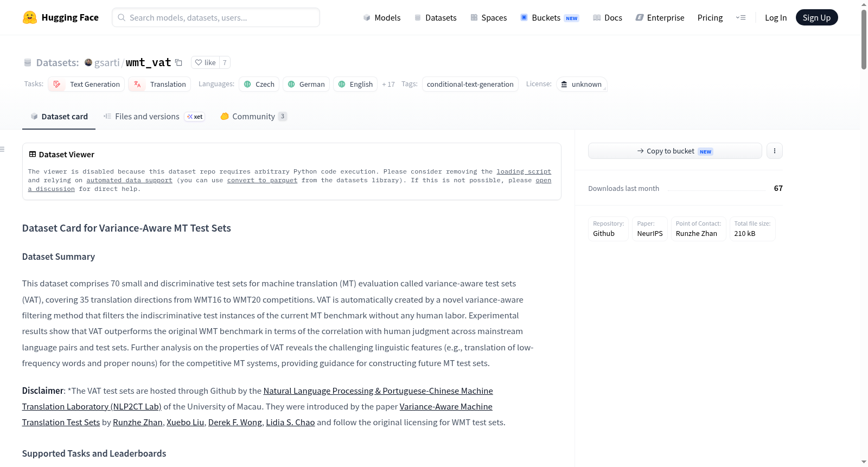Filter by Czech language tag

(x=259, y=84)
